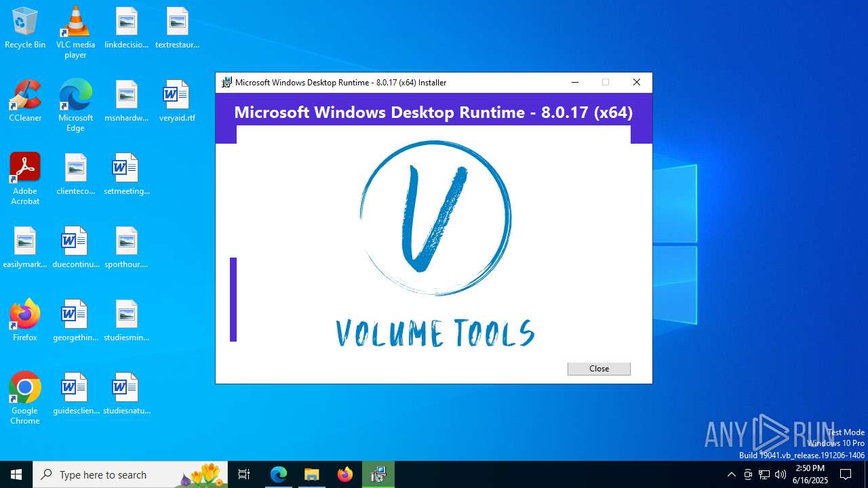Select the setmeeting Word document icon

pos(126,174)
